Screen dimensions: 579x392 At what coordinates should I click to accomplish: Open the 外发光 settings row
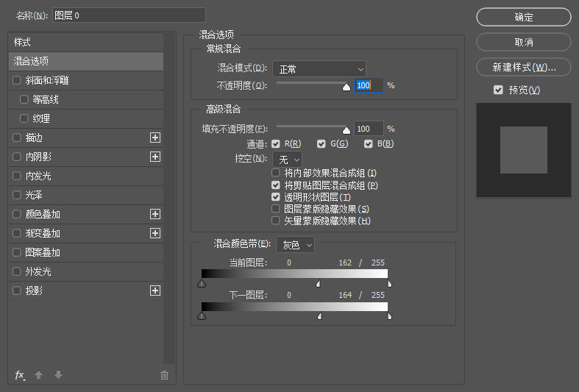[x=86, y=271]
